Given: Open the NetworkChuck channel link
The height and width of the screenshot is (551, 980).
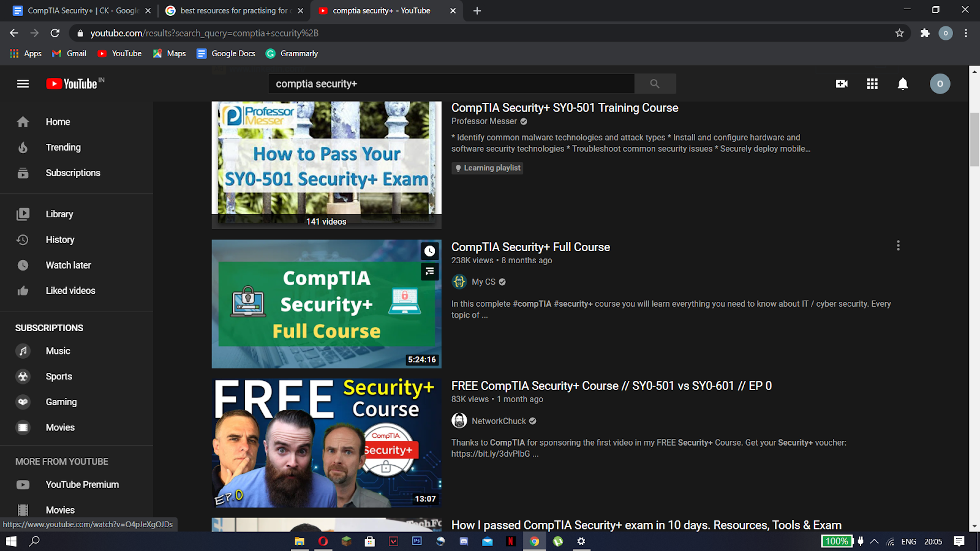Looking at the screenshot, I should click(499, 421).
